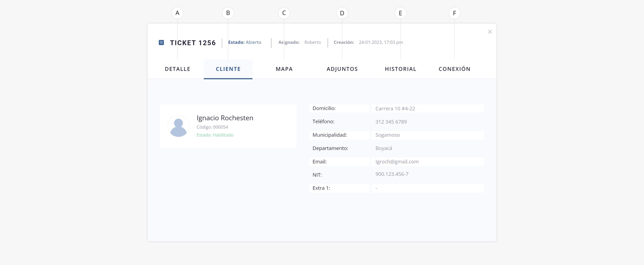Click annotation marker A
Viewport: 644px width, 265px height.
[177, 13]
